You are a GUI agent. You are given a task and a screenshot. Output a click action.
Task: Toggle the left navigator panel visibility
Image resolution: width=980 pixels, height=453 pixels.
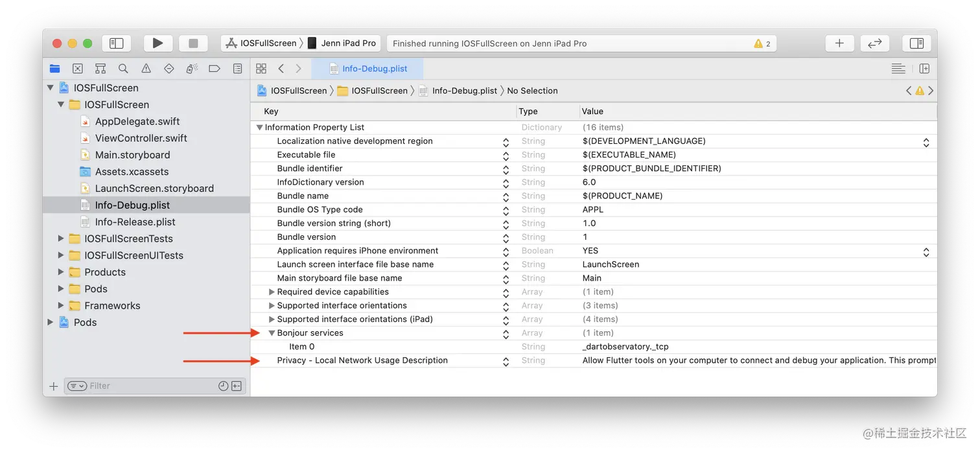pyautogui.click(x=117, y=43)
